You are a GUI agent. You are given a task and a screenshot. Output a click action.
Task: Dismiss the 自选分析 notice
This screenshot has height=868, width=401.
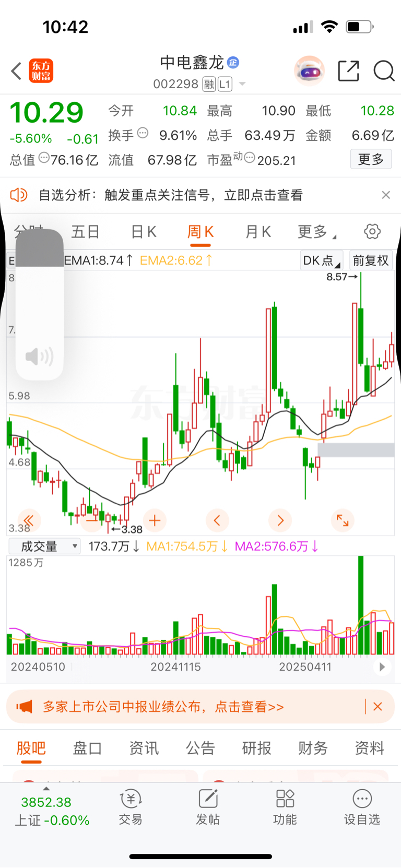click(x=386, y=195)
